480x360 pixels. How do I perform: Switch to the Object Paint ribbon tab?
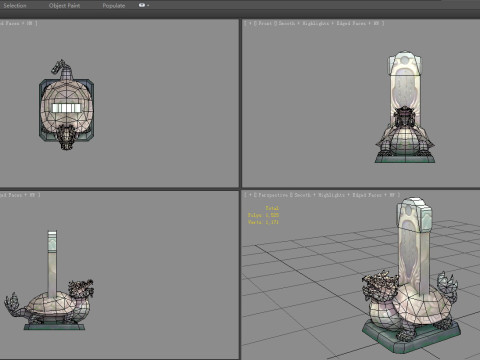pyautogui.click(x=64, y=5)
